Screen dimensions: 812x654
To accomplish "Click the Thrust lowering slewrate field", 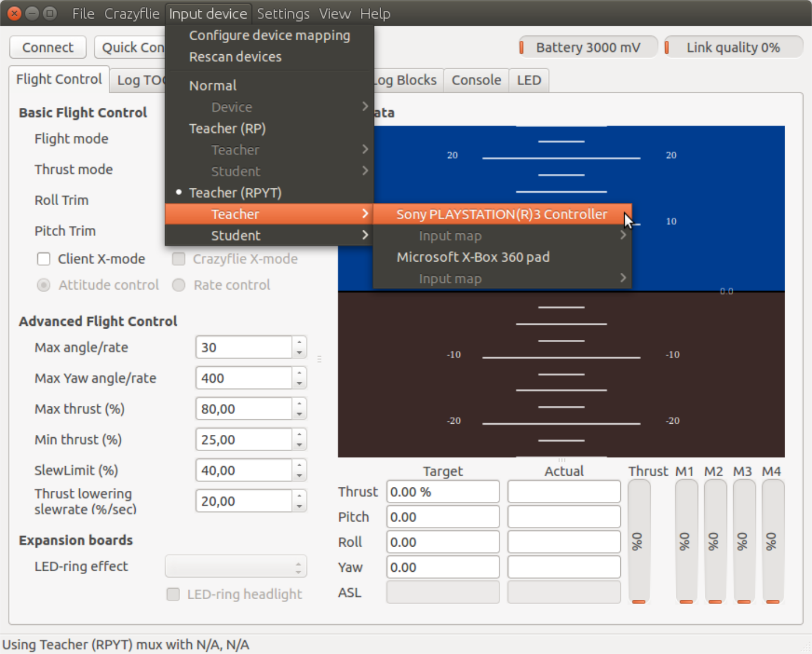I will click(244, 501).
